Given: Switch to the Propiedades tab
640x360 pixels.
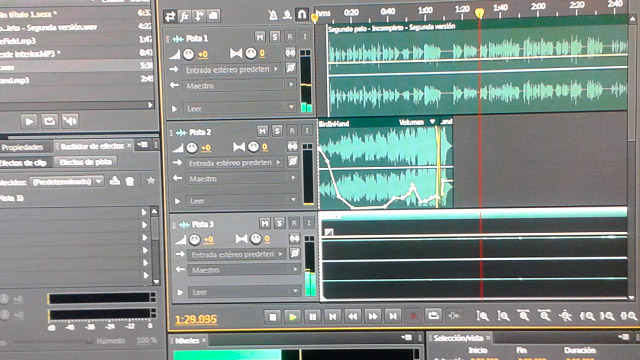Looking at the screenshot, I should coord(22,147).
